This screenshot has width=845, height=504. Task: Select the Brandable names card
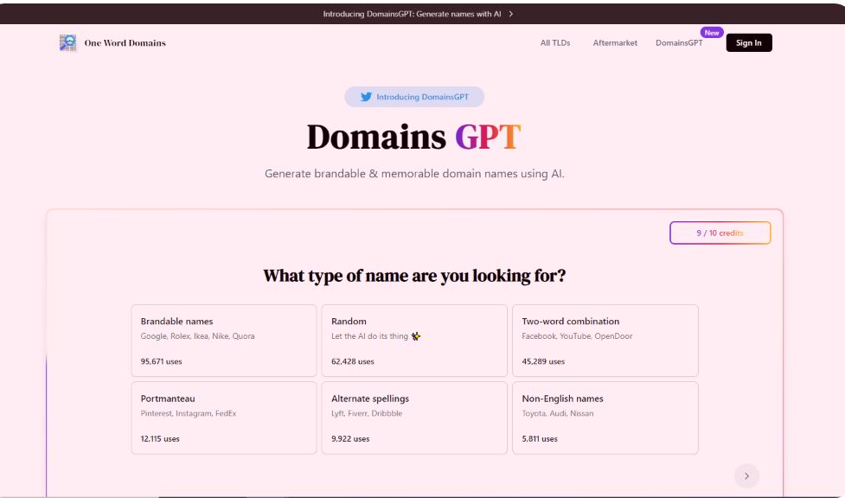(x=224, y=341)
